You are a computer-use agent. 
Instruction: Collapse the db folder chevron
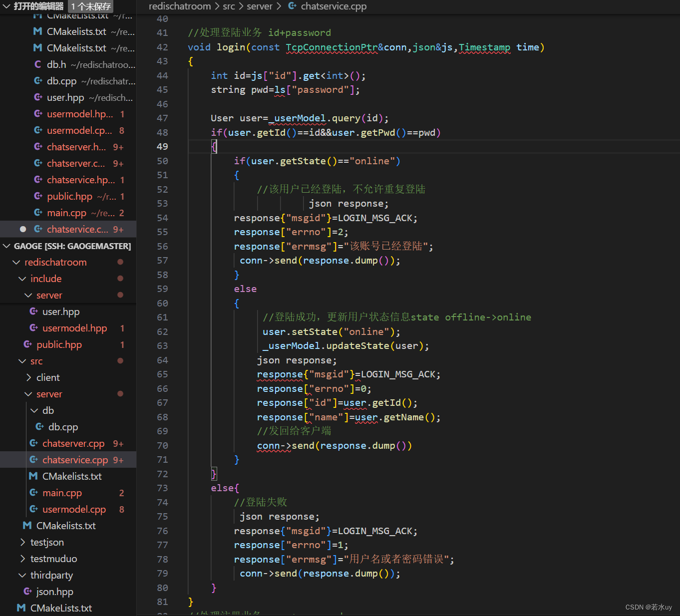tap(34, 411)
